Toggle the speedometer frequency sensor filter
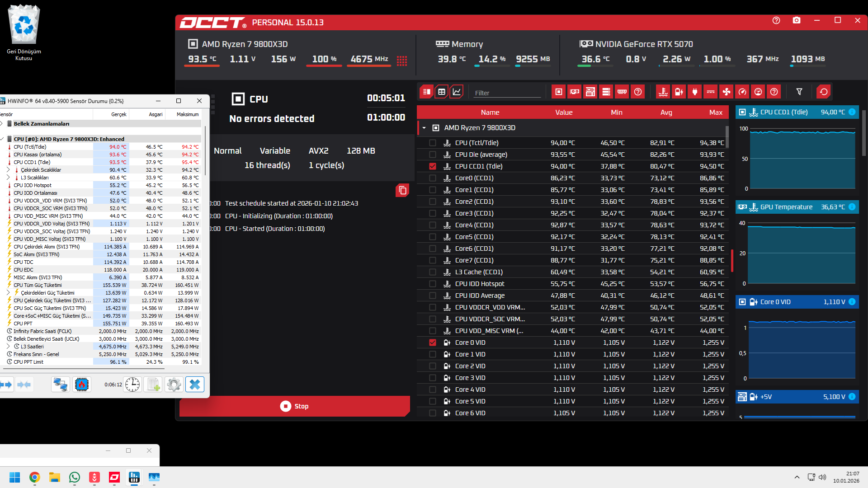Screen dimensions: 868x488 [x=742, y=92]
